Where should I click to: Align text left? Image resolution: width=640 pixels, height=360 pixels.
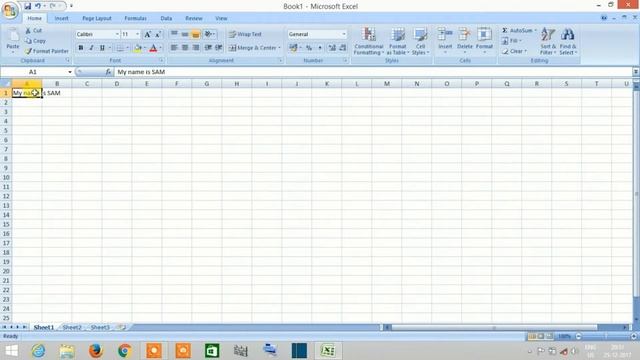pos(174,48)
